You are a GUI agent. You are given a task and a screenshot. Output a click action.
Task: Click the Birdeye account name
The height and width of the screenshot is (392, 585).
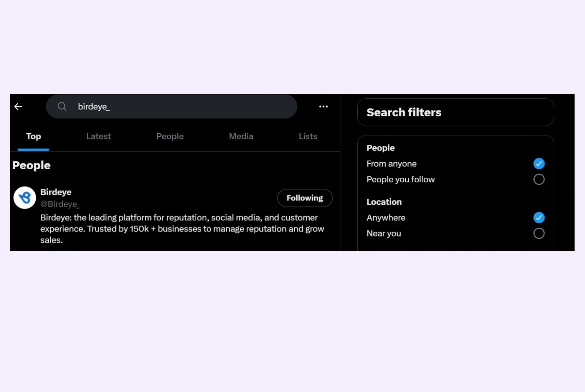click(x=56, y=192)
